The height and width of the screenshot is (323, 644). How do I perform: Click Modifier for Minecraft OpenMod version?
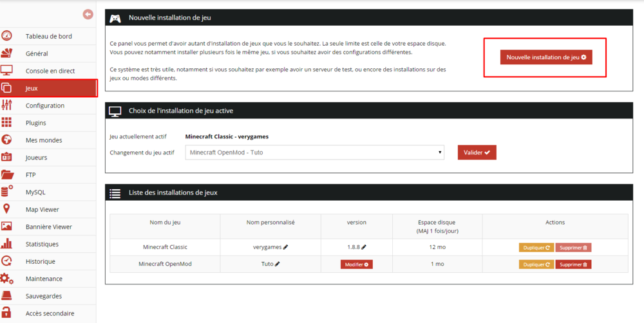(x=357, y=264)
